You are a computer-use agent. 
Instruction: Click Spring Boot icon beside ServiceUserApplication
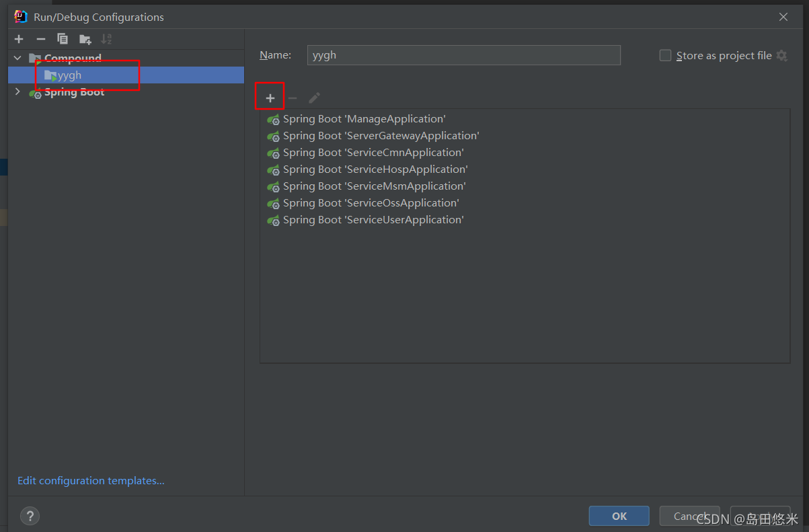[273, 221]
